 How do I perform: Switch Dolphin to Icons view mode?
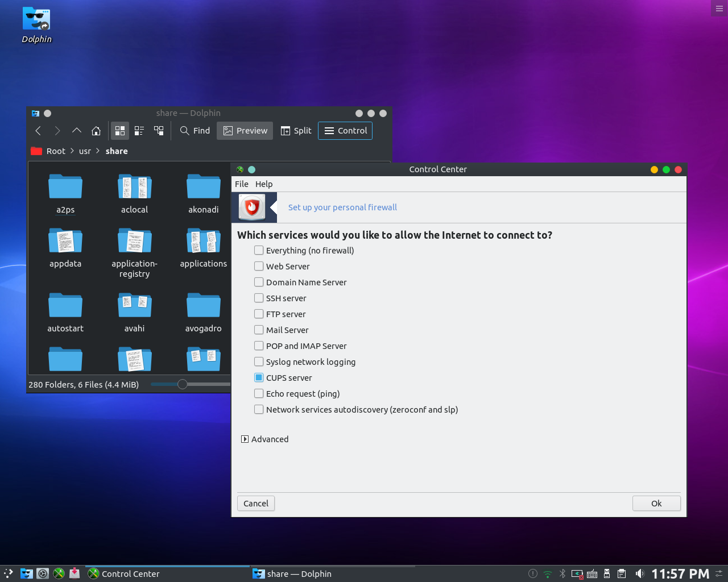coord(120,131)
